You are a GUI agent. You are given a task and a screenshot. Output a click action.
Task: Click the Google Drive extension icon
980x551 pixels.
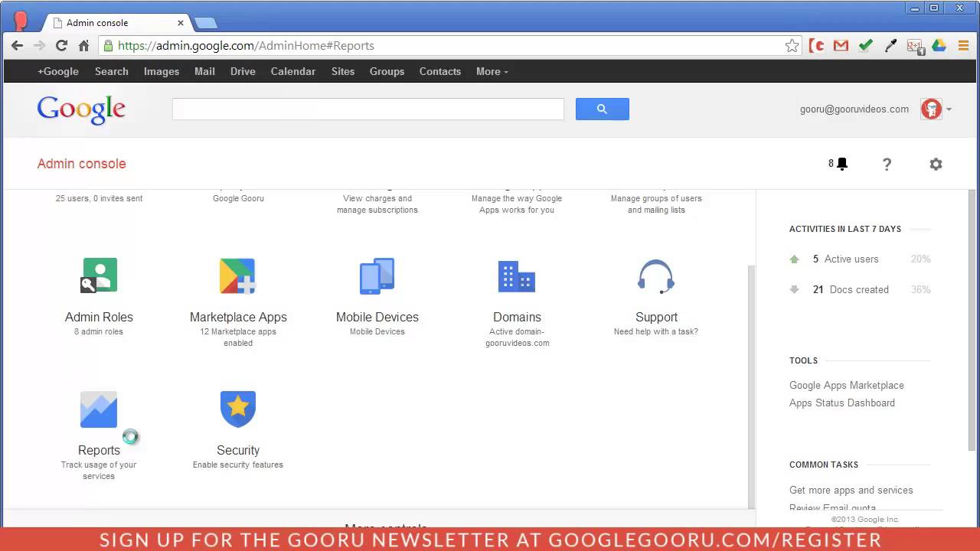pos(939,46)
